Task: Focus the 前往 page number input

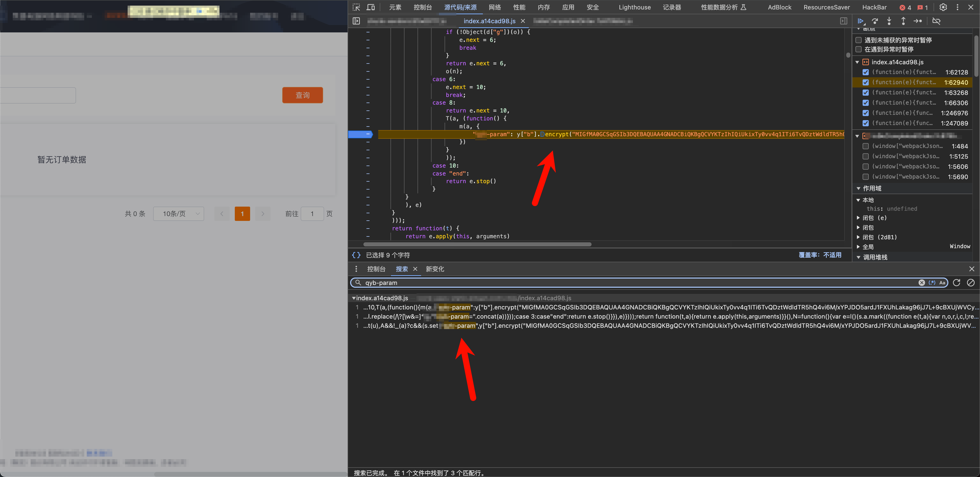Action: click(x=312, y=214)
